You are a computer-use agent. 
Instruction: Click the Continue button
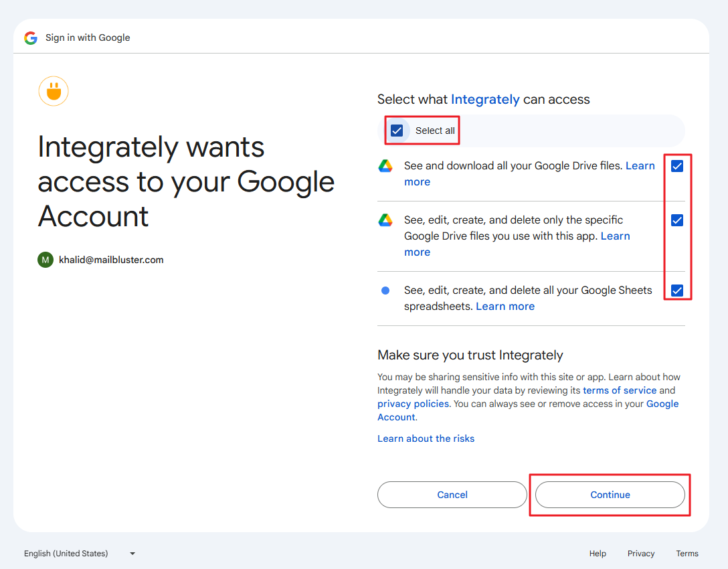[x=610, y=495]
